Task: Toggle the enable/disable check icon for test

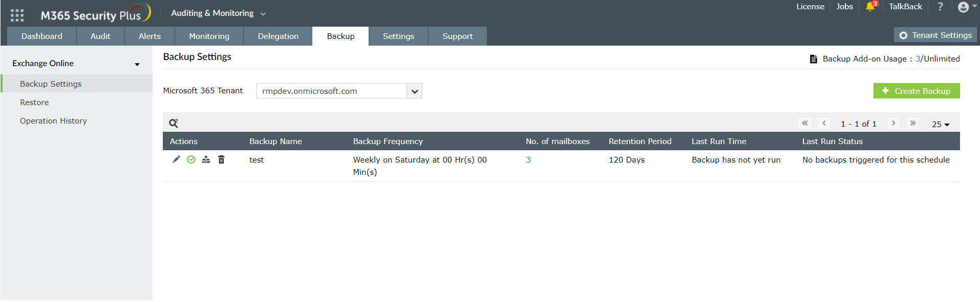Action: tap(191, 159)
